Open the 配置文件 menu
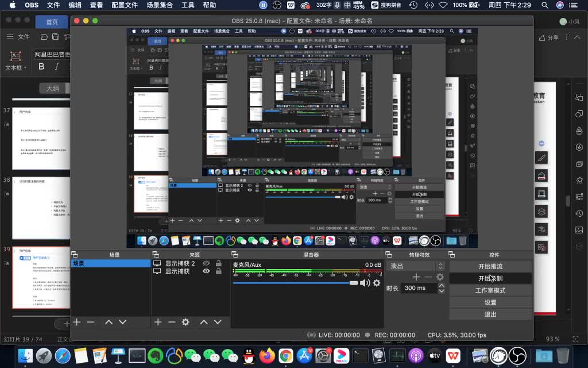 pos(125,5)
